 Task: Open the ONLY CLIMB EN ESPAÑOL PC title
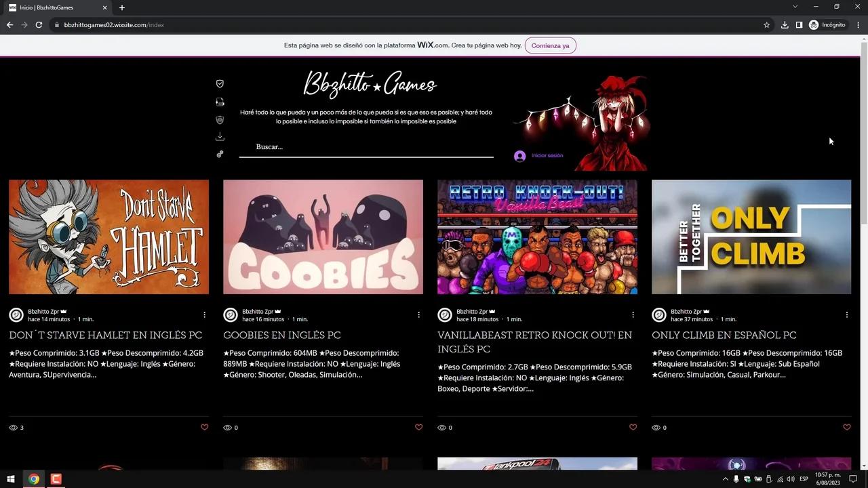(724, 335)
